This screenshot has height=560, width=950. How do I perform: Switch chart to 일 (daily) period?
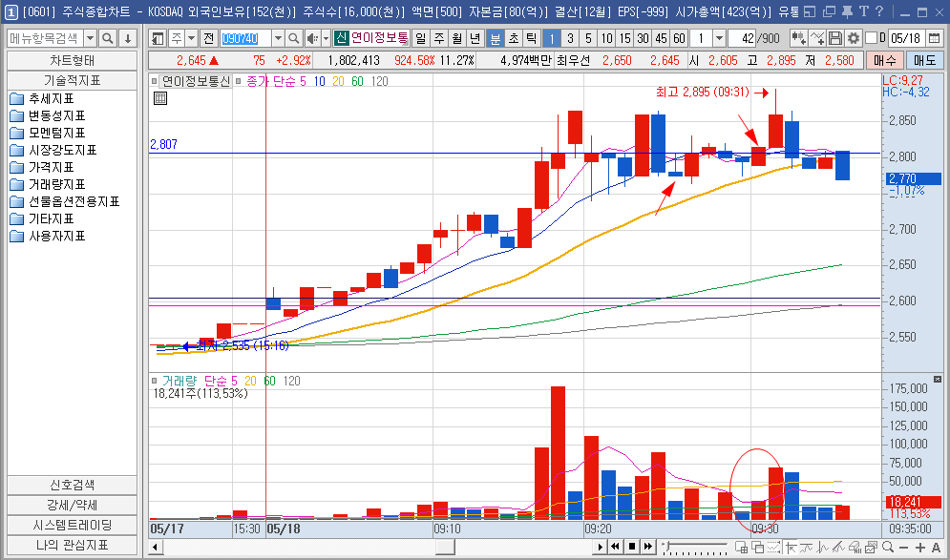(420, 38)
